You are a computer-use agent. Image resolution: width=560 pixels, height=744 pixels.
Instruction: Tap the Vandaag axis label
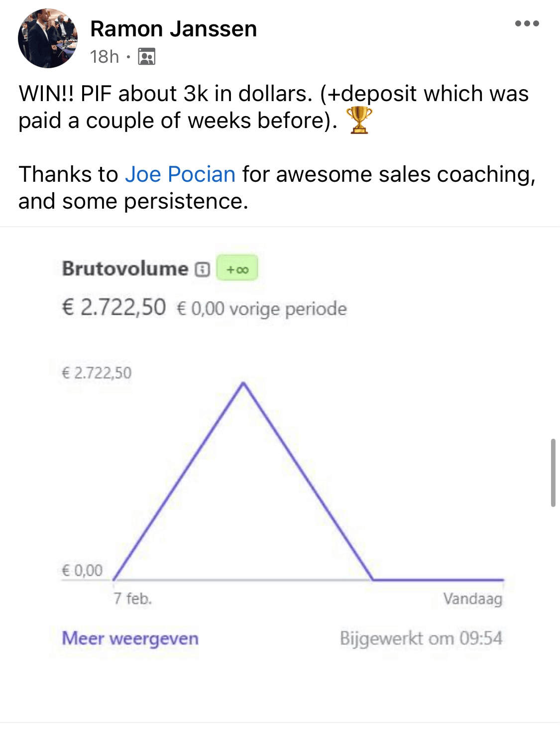473,599
